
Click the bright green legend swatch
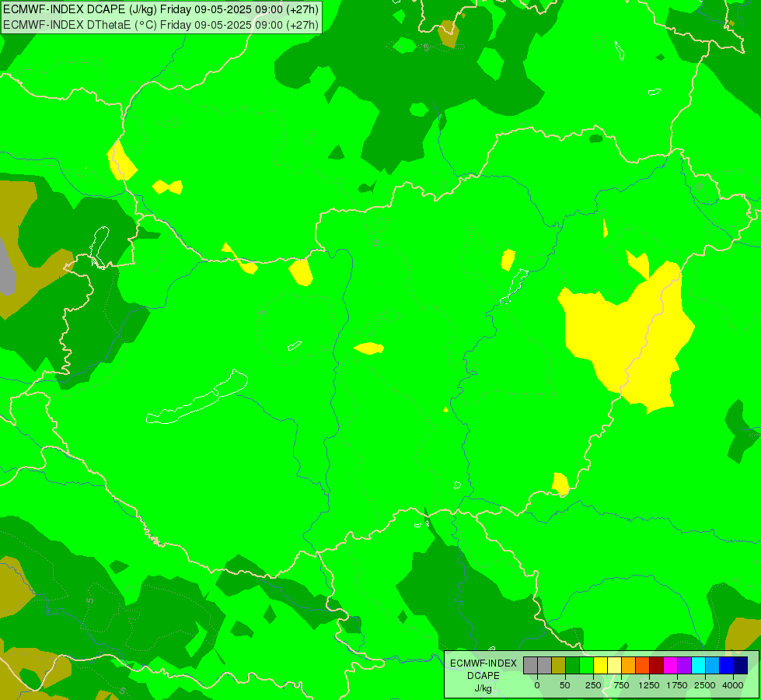[587, 666]
